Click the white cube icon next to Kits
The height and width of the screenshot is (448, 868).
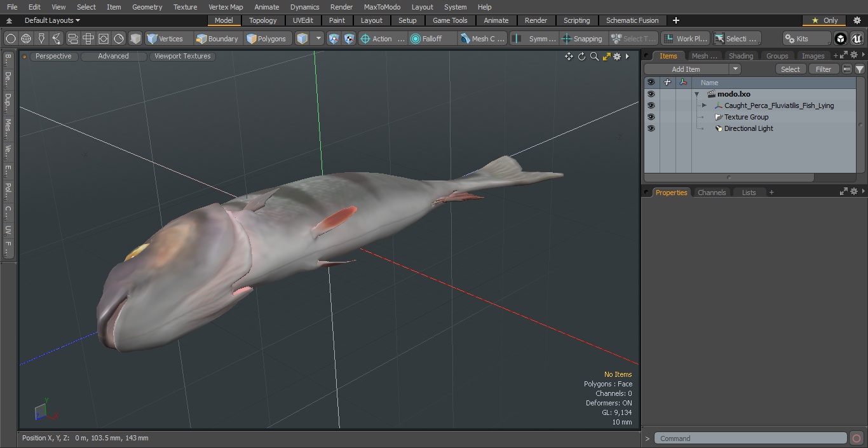[840, 39]
